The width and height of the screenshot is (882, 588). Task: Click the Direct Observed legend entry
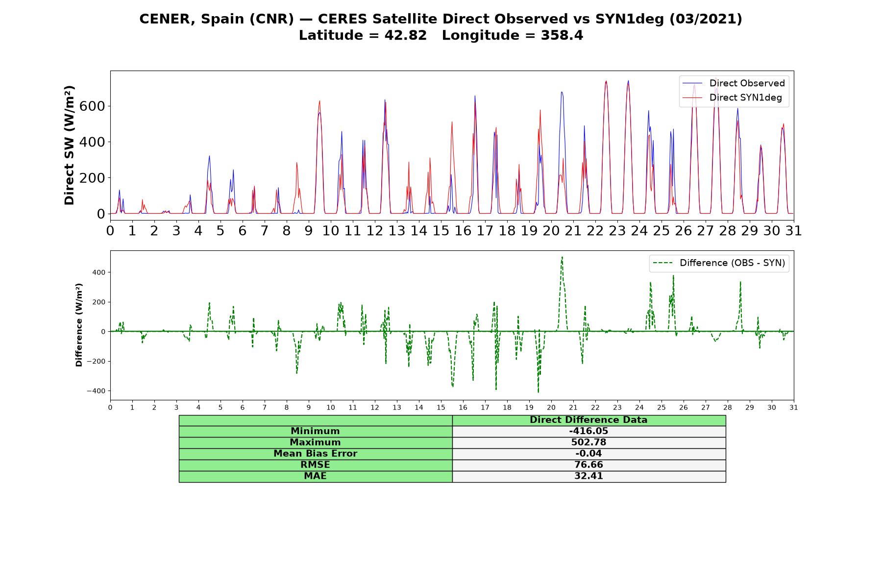tap(734, 83)
